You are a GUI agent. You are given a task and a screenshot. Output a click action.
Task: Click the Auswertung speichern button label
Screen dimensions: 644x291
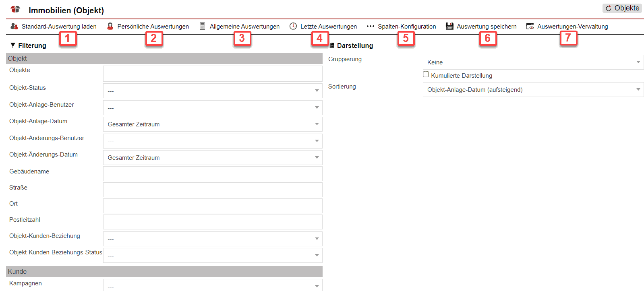[x=486, y=27]
